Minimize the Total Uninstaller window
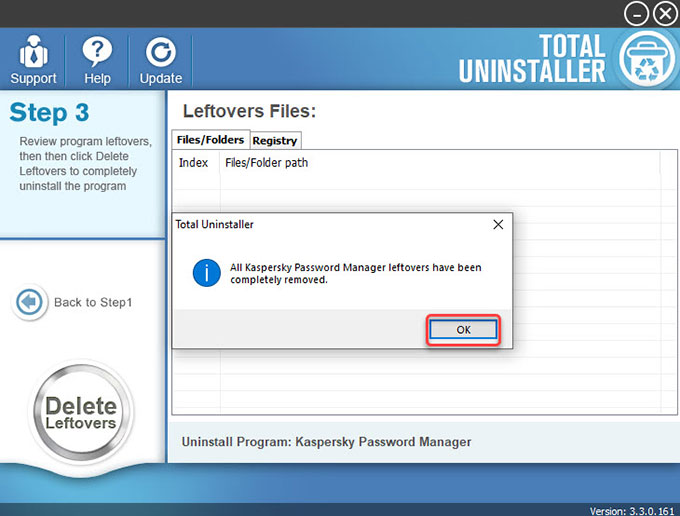This screenshot has width=680, height=516. point(636,14)
